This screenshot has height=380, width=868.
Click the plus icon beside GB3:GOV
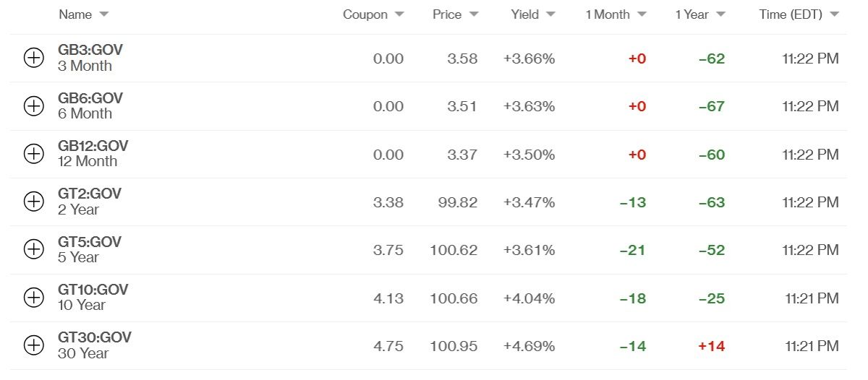(34, 59)
